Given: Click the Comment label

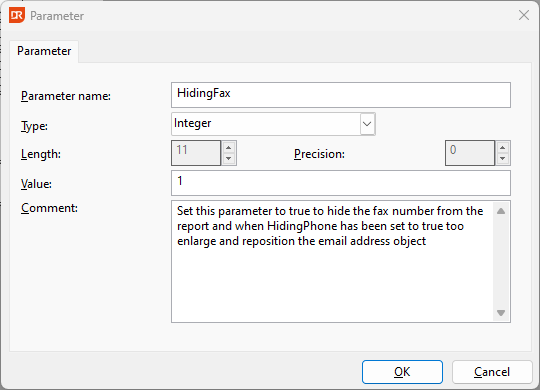Looking at the screenshot, I should point(49,208).
